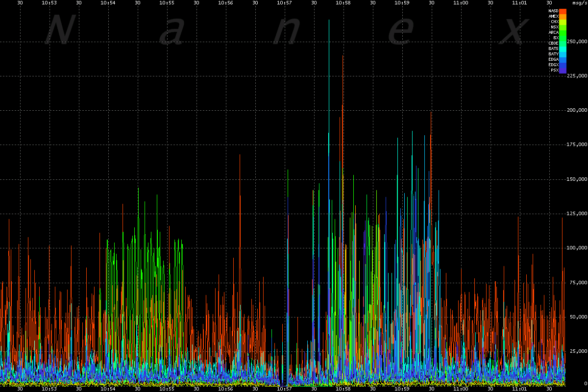588x392 pixels.
Task: Click the PSX purple legend swatch
Action: [563, 70]
